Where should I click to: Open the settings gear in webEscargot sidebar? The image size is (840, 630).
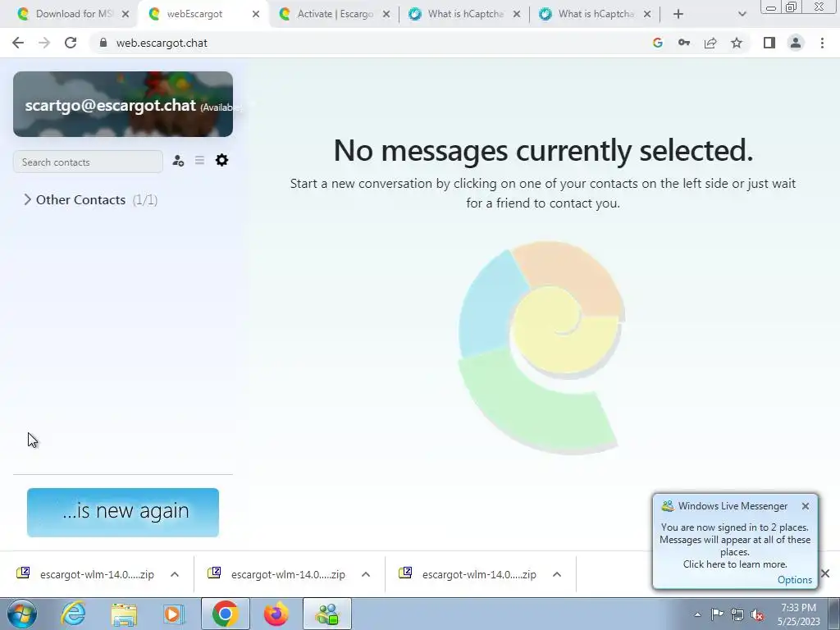tap(221, 160)
